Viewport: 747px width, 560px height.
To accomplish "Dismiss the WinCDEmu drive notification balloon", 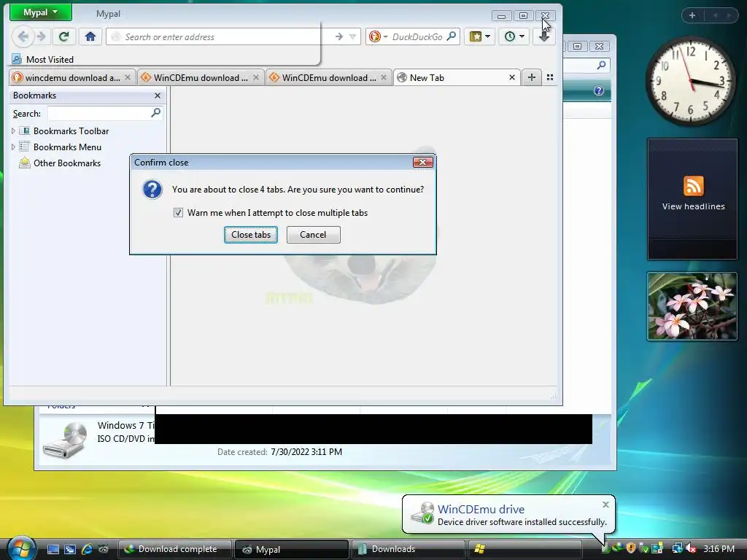I will (x=605, y=505).
